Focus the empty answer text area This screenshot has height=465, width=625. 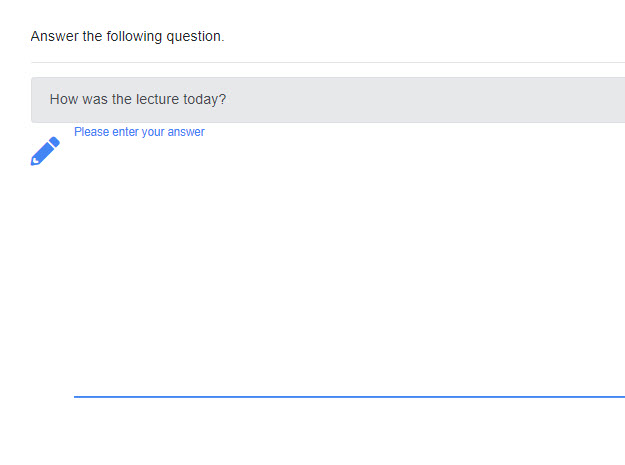pyautogui.click(x=349, y=265)
